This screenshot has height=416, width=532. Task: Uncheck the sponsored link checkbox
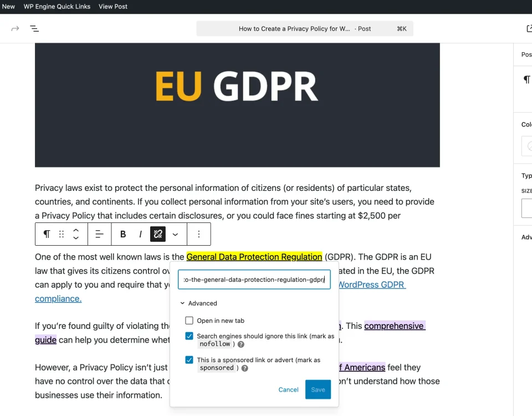pyautogui.click(x=190, y=360)
